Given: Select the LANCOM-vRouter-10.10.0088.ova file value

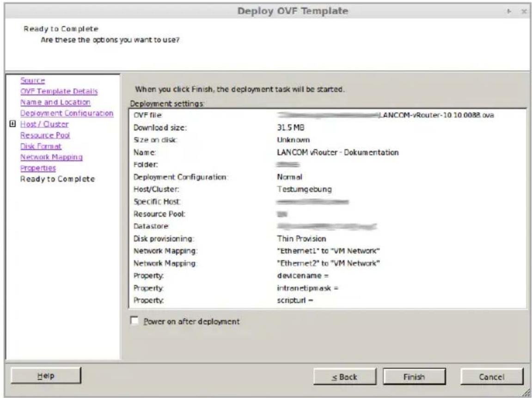Looking at the screenshot, I should 436,115.
